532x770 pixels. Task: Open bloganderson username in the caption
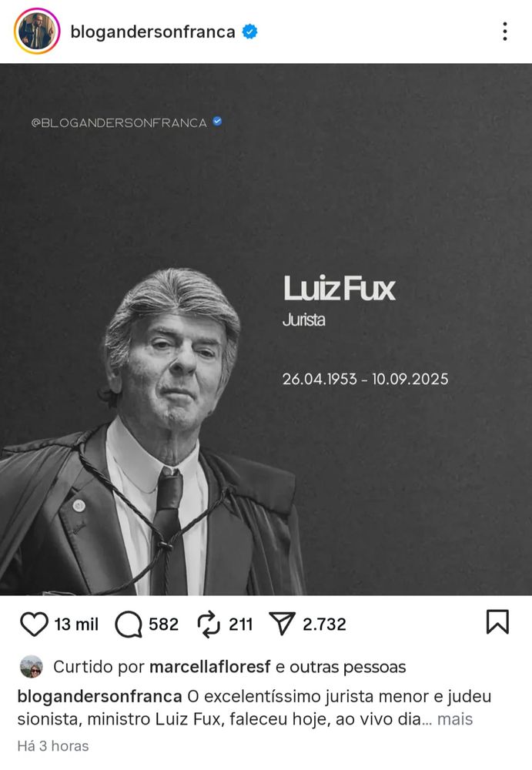(100, 696)
